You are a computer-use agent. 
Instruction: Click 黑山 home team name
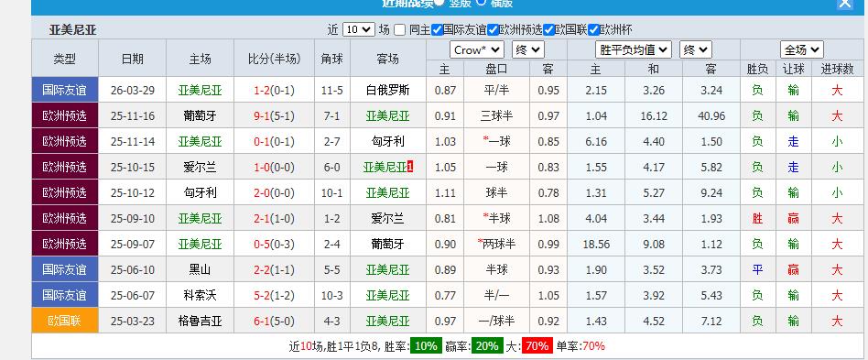(200, 269)
